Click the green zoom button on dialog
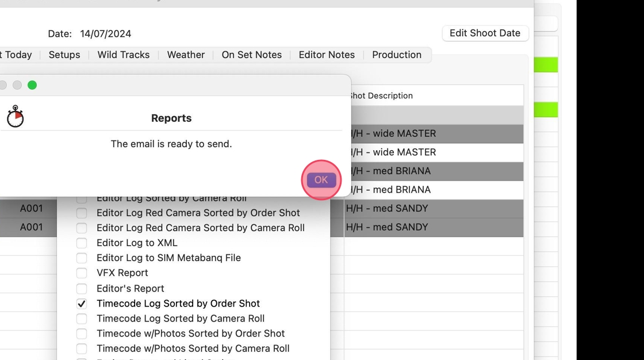The image size is (644, 360). point(32,85)
